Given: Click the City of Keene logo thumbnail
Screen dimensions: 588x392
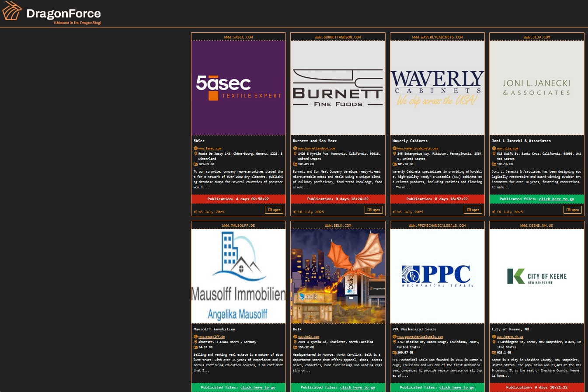Looking at the screenshot, I should click(x=537, y=276).
